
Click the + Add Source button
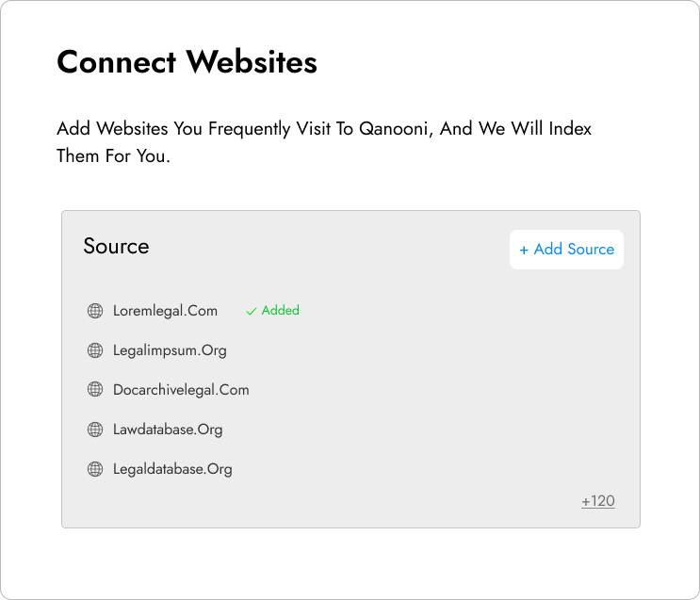click(566, 250)
